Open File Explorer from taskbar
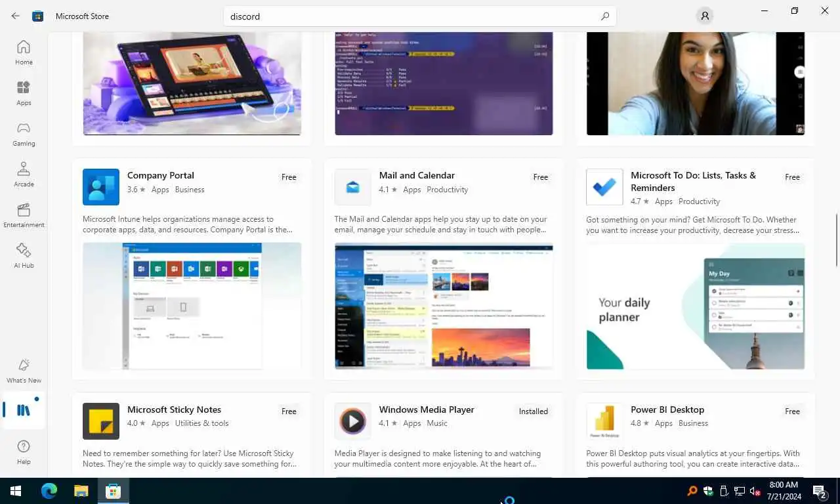 (81, 491)
